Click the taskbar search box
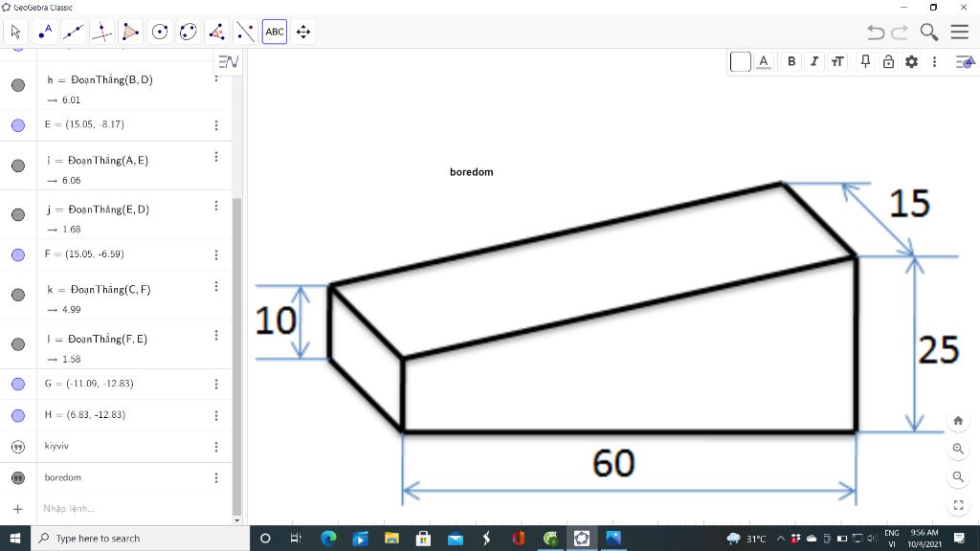 click(x=140, y=538)
